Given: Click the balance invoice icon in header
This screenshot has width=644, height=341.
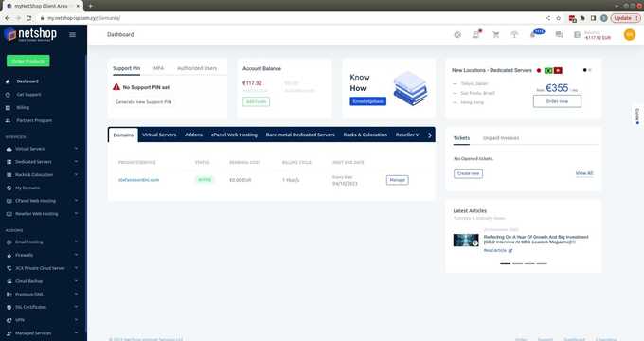Looking at the screenshot, I should [577, 35].
